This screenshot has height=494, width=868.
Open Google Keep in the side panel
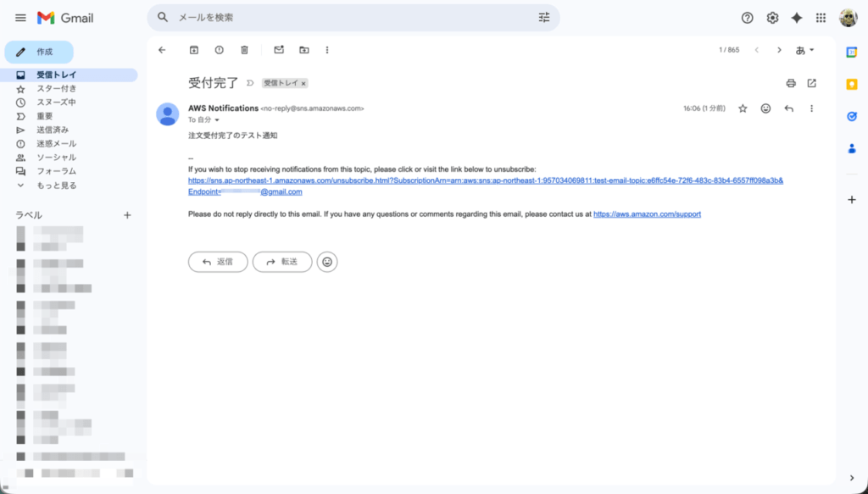(x=851, y=85)
